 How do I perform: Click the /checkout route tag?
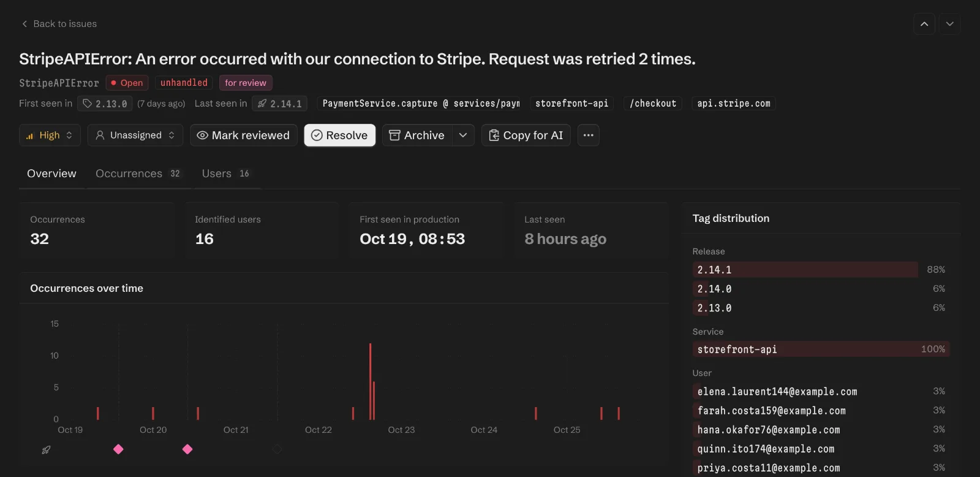(653, 104)
